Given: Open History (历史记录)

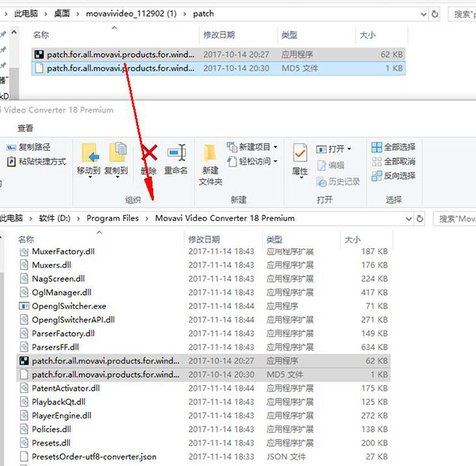Looking at the screenshot, I should [338, 181].
